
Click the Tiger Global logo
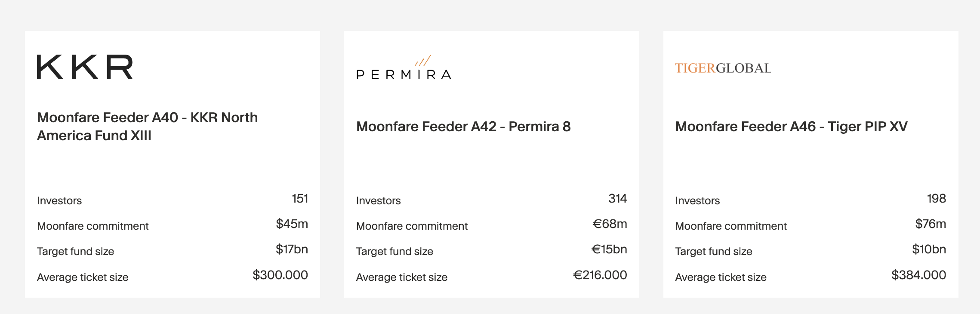tap(723, 68)
